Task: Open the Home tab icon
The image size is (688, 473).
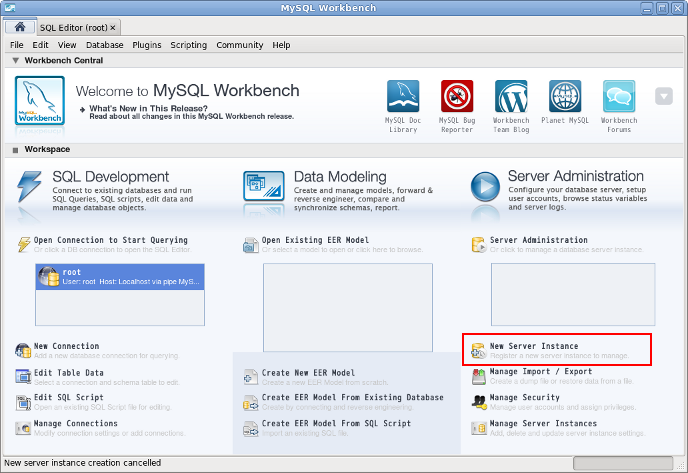Action: (20, 27)
